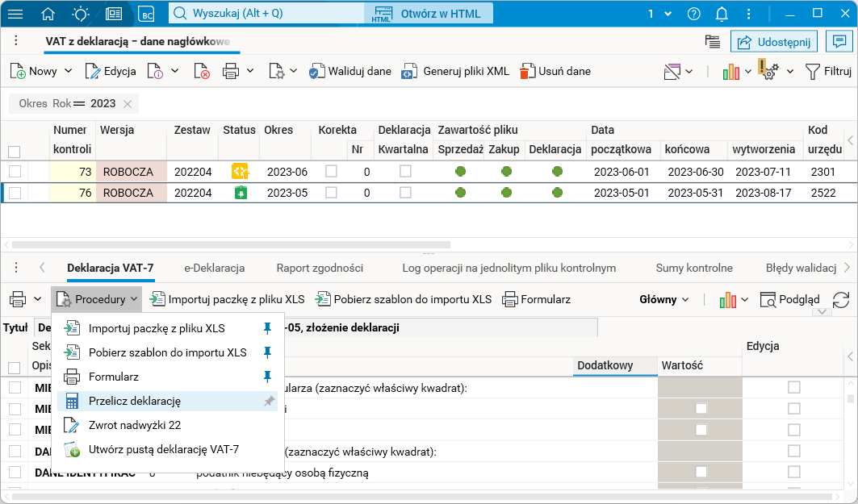Image resolution: width=858 pixels, height=504 pixels.
Task: Click Usuń dane button
Action: click(555, 71)
